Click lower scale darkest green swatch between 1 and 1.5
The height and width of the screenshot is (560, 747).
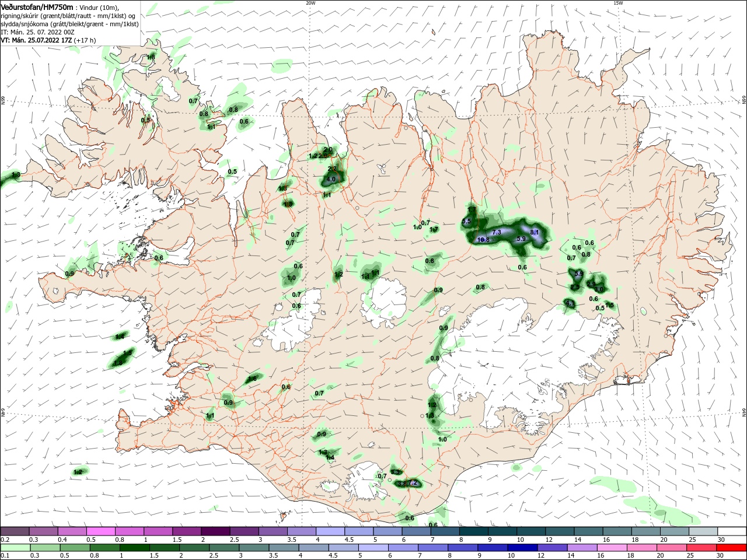tap(135, 547)
